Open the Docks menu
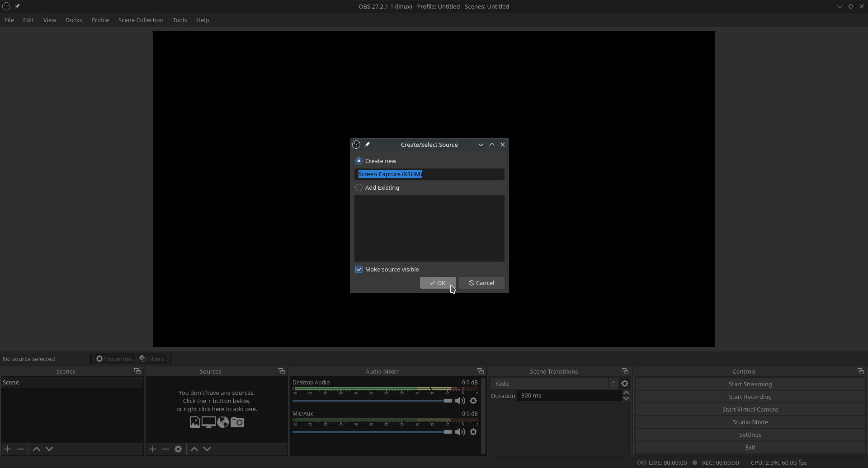868x468 pixels. (74, 20)
